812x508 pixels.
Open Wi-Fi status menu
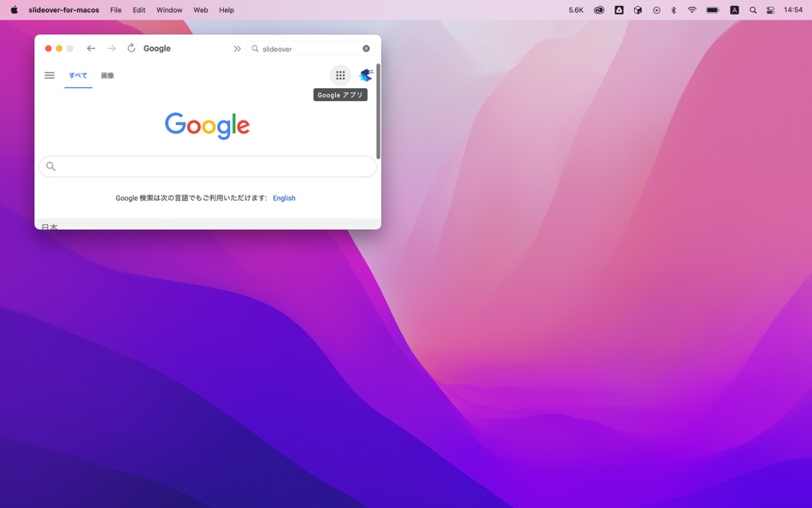(x=691, y=10)
